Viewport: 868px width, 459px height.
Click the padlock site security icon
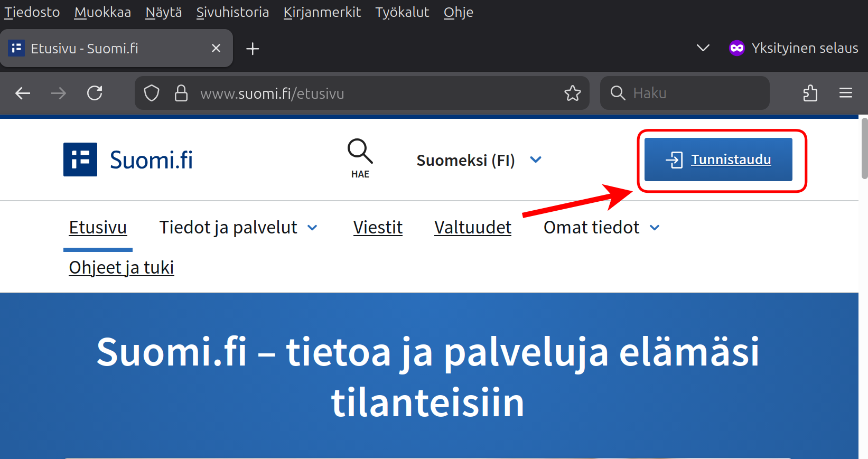(x=181, y=93)
